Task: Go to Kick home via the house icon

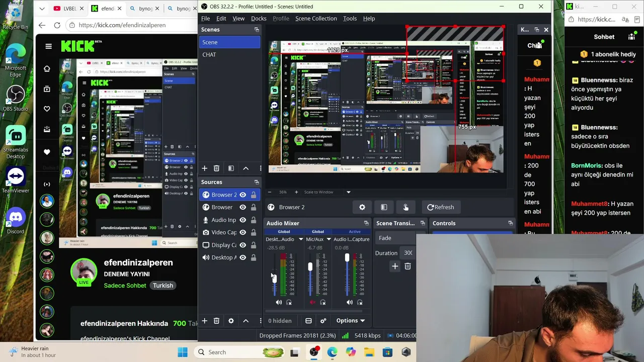Action: pyautogui.click(x=47, y=69)
